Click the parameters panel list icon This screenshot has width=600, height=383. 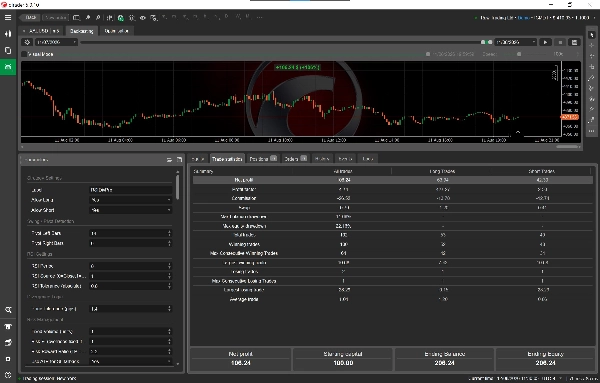click(169, 160)
